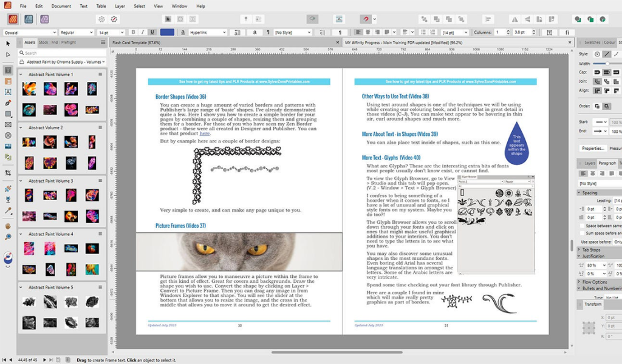Click the boolean Add shapes icon

coord(578,19)
